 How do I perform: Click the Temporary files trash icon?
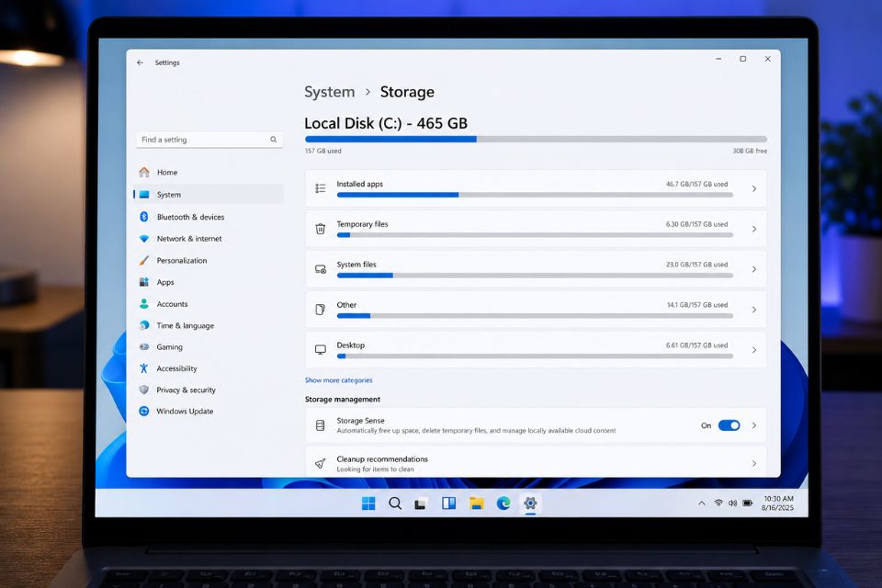320,229
